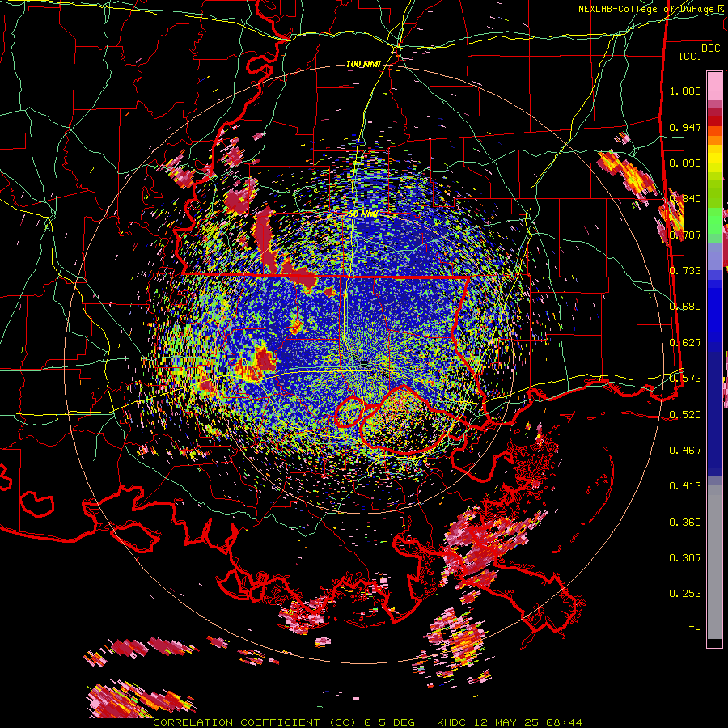
Task: Select the 0.947 scale value
Action: point(685,127)
